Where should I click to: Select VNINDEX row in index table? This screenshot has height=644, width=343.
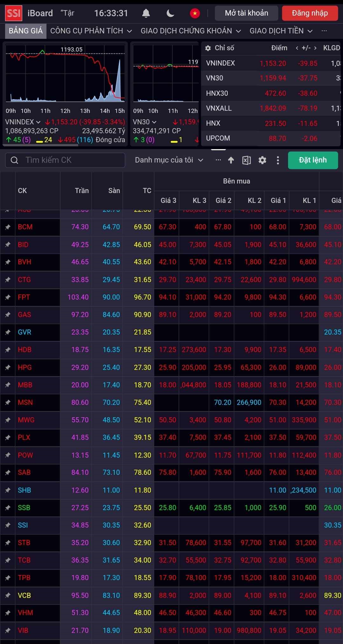pyautogui.click(x=271, y=63)
